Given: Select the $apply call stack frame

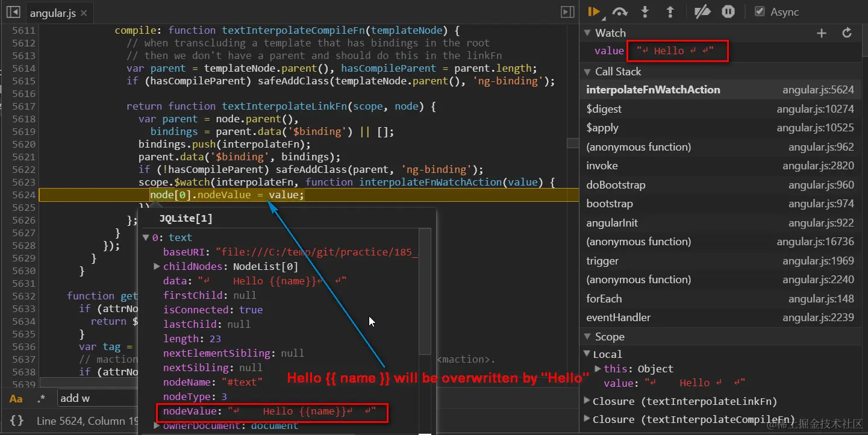Looking at the screenshot, I should pyautogui.click(x=720, y=128).
